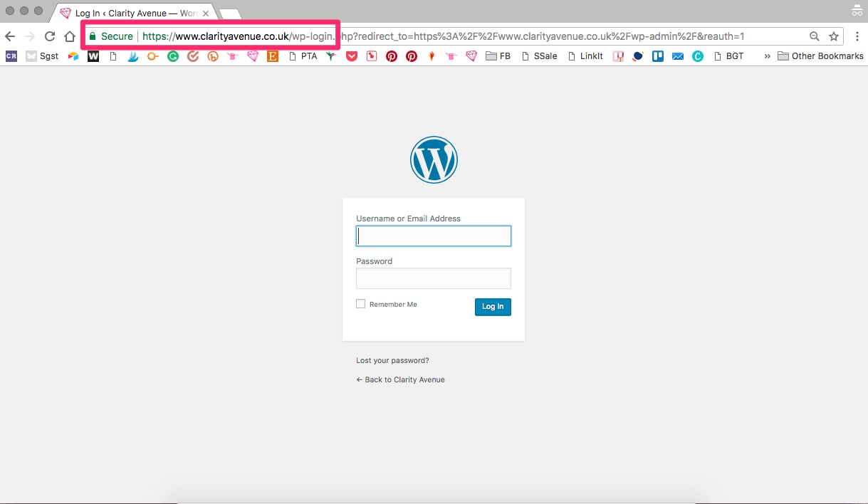This screenshot has width=868, height=504.
Task: Open the teal C circle bookmark
Action: [x=698, y=56]
